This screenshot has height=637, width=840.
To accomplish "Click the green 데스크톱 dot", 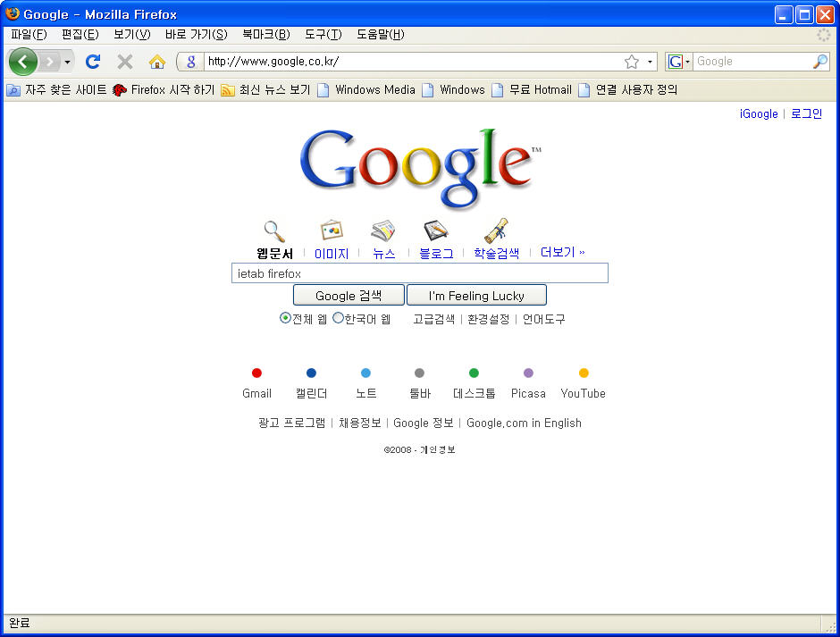I will pos(475,373).
